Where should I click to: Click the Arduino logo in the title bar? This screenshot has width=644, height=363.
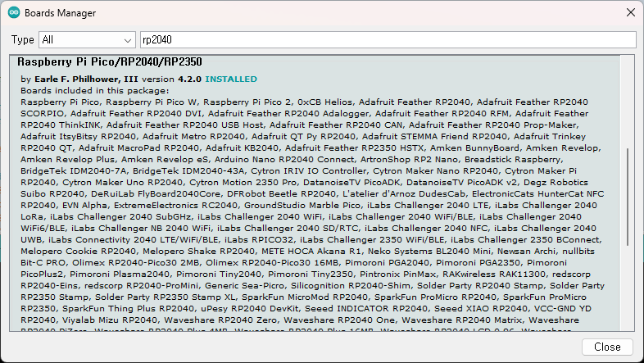[13, 13]
